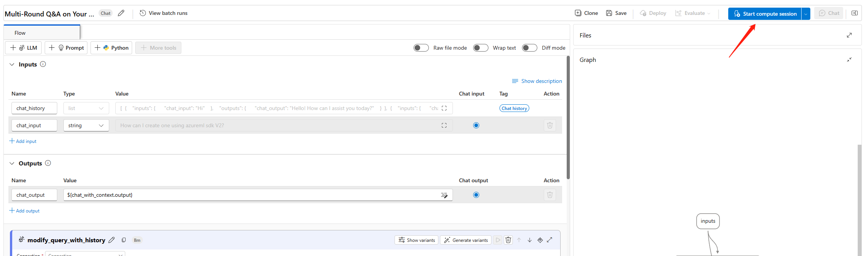Add an LLM node
The width and height of the screenshot is (868, 256).
pyautogui.click(x=23, y=48)
